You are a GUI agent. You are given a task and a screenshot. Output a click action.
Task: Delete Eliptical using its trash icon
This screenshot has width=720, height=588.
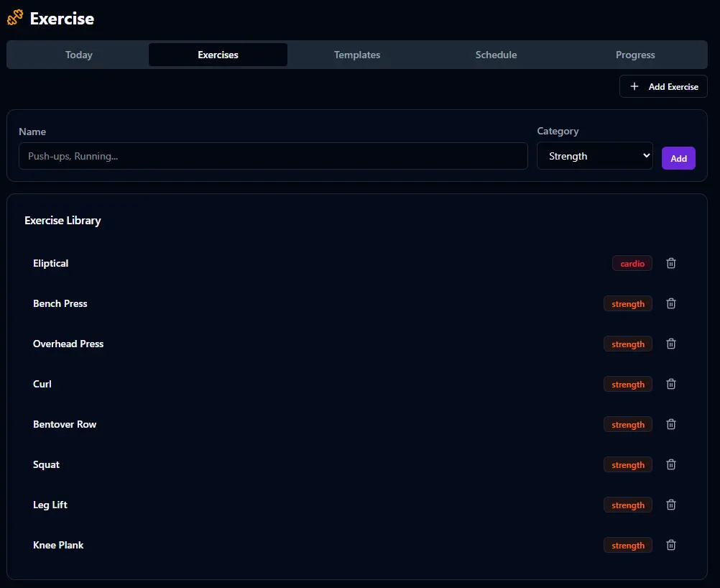670,263
